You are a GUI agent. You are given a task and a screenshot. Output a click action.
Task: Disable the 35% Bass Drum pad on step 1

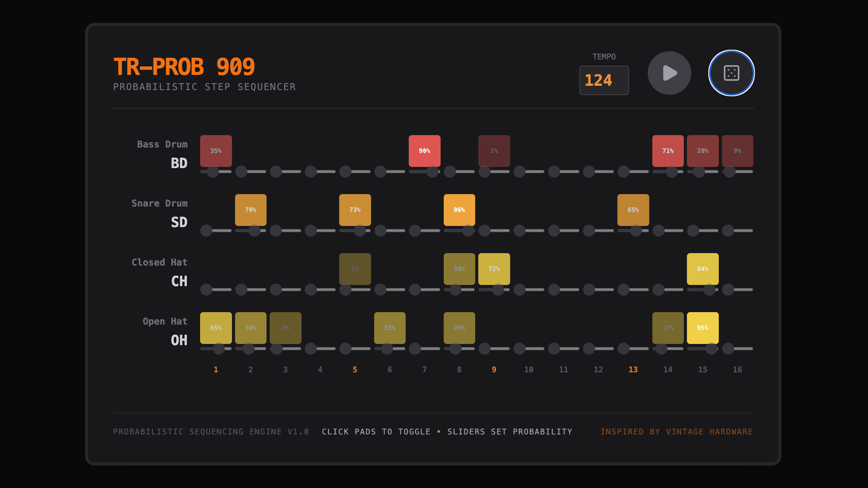coord(216,151)
